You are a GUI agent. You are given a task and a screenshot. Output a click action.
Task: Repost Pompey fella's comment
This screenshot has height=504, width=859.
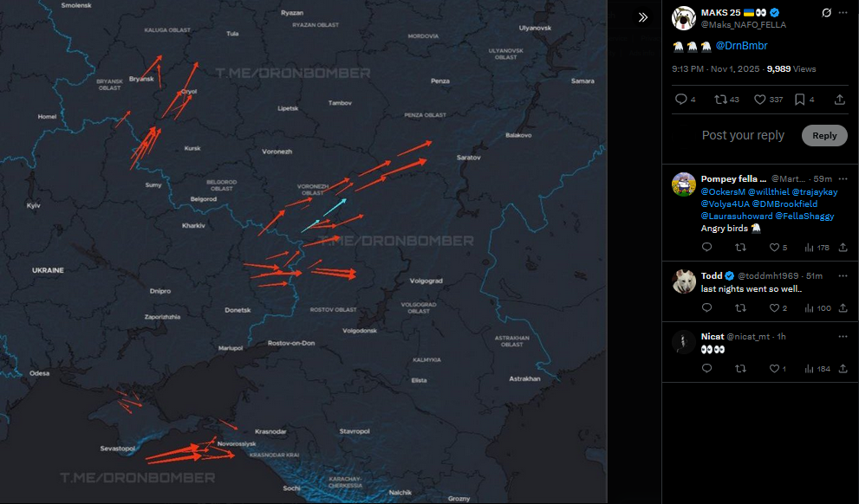pos(740,248)
